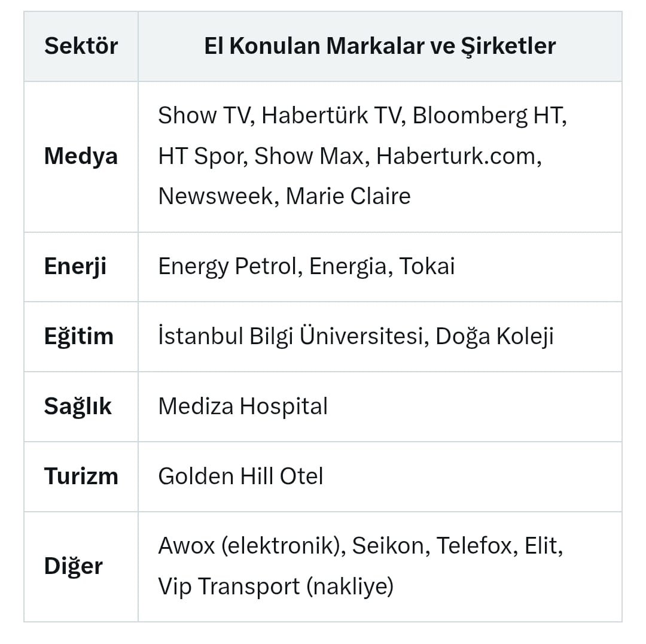Click the 'Haberturk.com' text

[x=458, y=156]
